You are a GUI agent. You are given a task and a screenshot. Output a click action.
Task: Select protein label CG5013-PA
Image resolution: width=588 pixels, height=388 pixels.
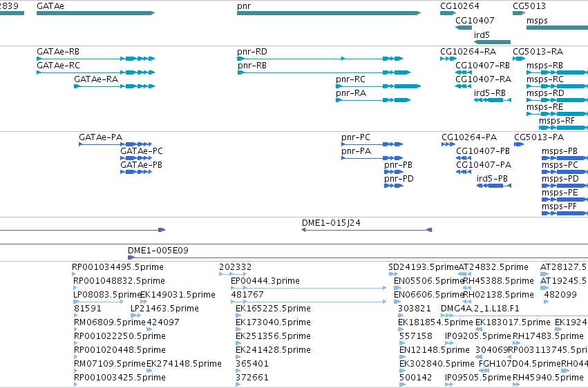(539, 137)
